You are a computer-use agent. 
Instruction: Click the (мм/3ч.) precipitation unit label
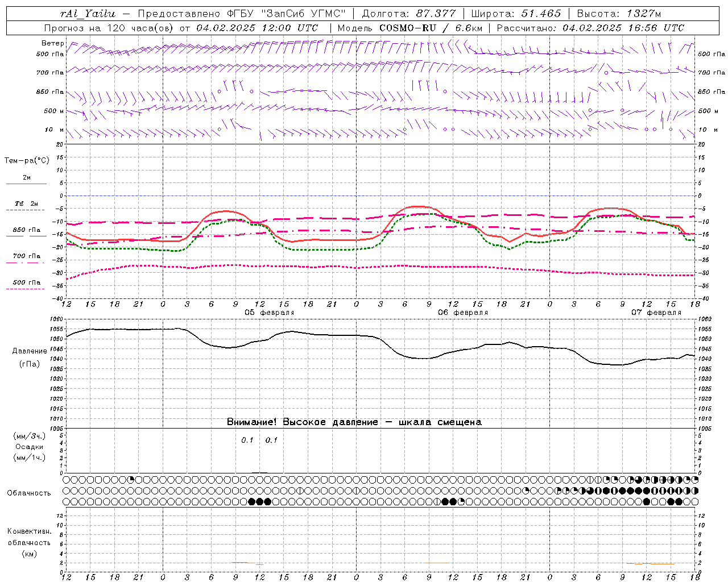[x=30, y=436]
